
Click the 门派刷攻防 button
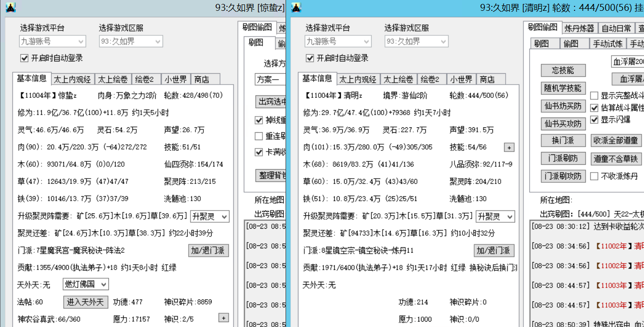pos(563,176)
